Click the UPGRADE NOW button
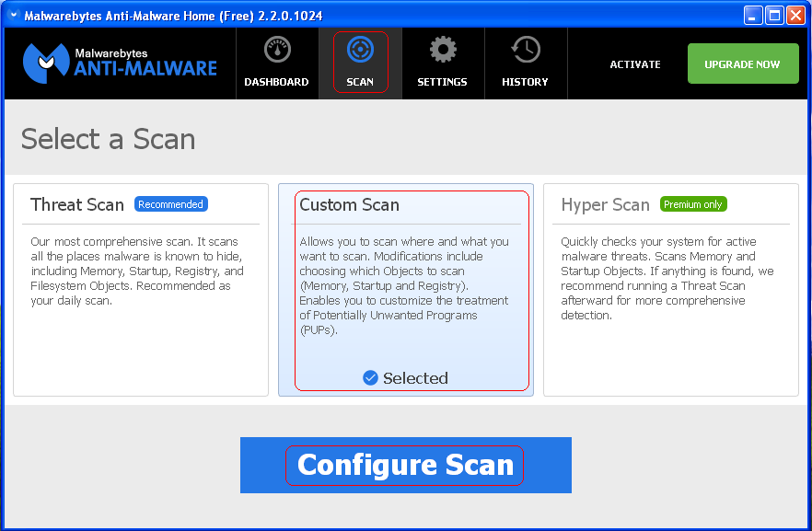812x531 pixels. 743,63
